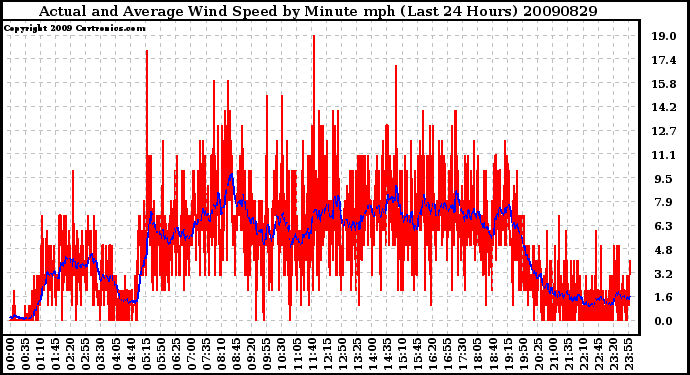Click the 00:35 time label

point(26,355)
